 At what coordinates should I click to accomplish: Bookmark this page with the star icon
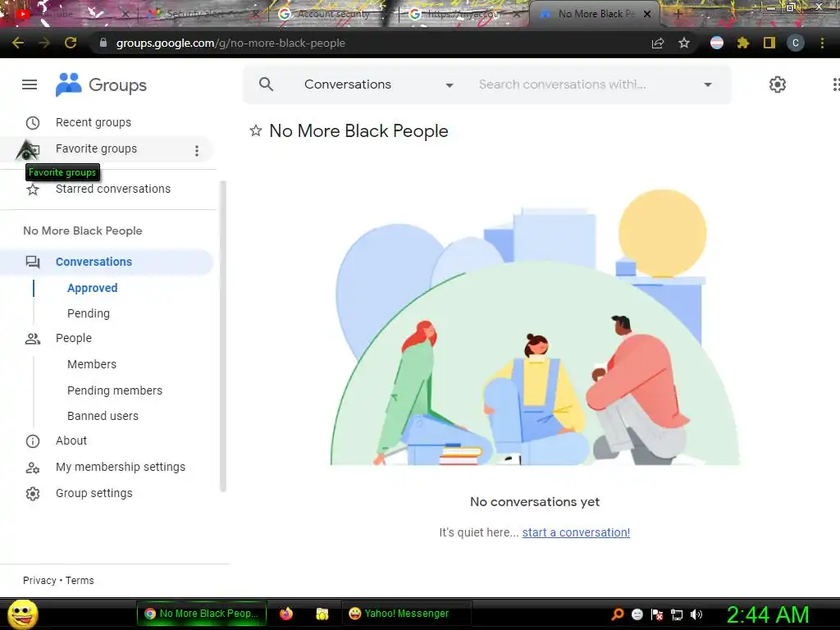tap(684, 43)
